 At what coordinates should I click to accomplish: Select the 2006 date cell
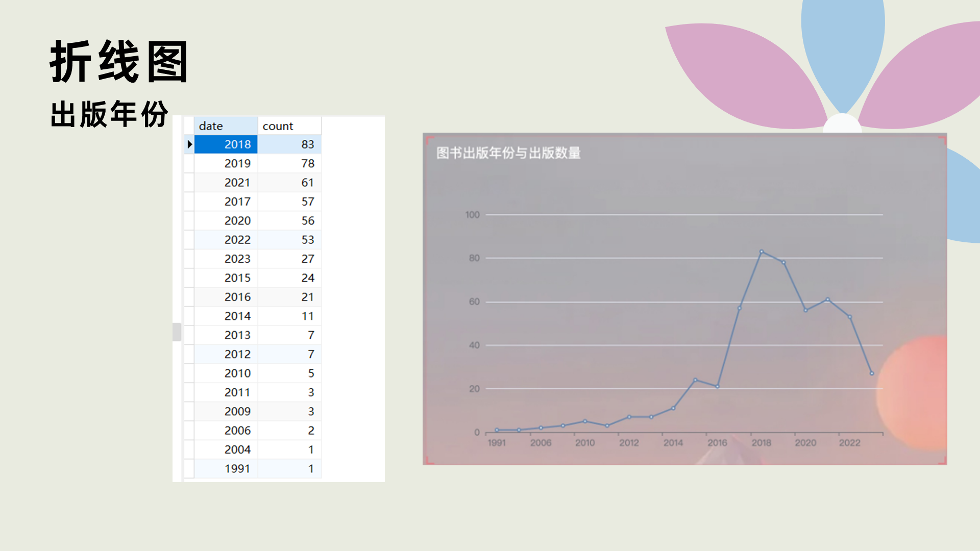click(x=226, y=431)
